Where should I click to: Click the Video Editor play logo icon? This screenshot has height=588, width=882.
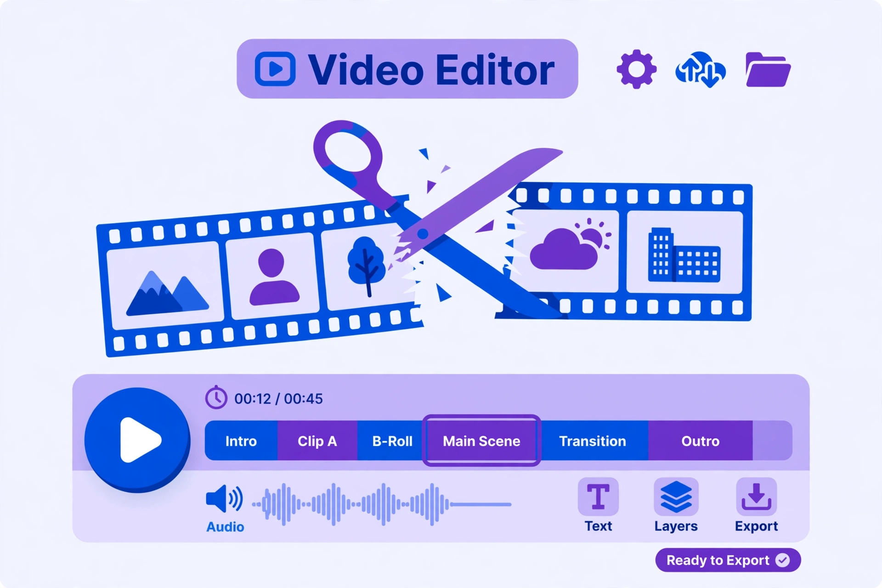(275, 69)
